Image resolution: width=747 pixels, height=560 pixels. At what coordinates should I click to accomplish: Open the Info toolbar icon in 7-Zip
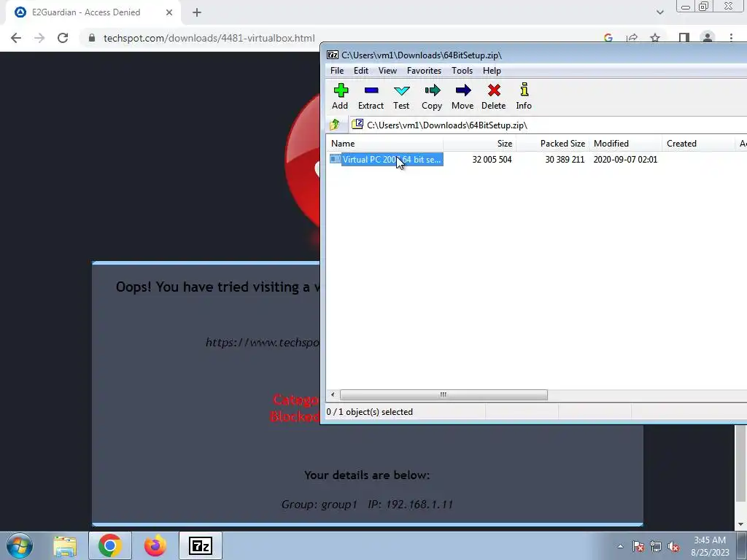[x=524, y=97]
